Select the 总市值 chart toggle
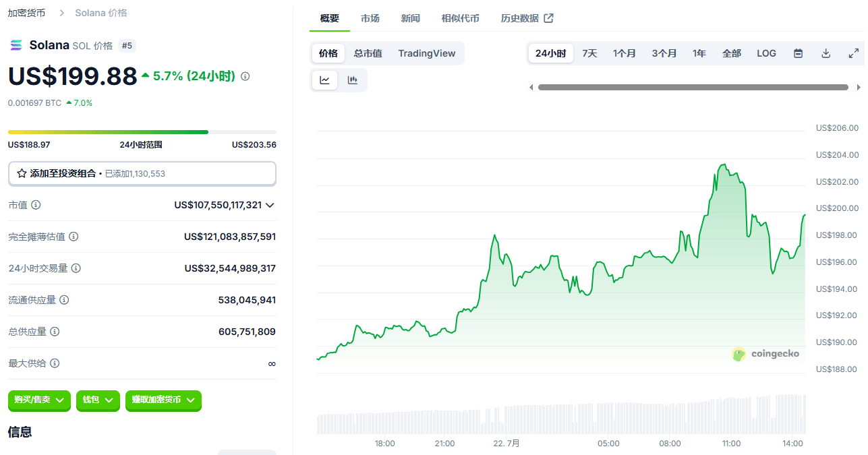Screen dimensions: 868x455 368,53
